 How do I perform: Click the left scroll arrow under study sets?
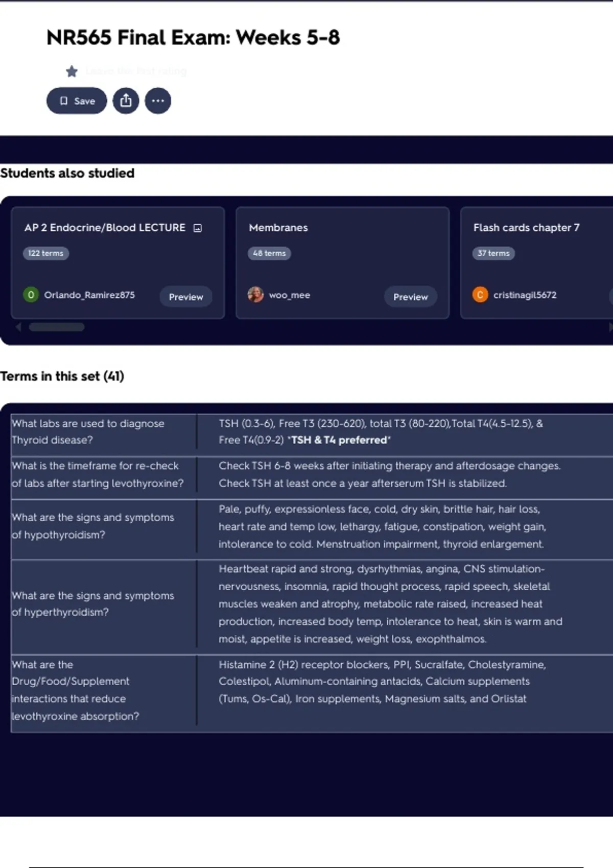point(18,327)
